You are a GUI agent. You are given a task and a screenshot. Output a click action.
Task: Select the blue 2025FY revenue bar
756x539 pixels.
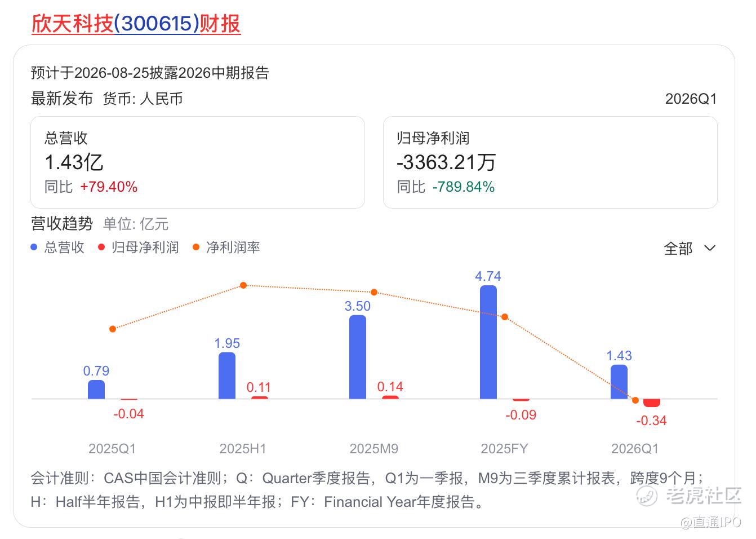click(x=488, y=342)
